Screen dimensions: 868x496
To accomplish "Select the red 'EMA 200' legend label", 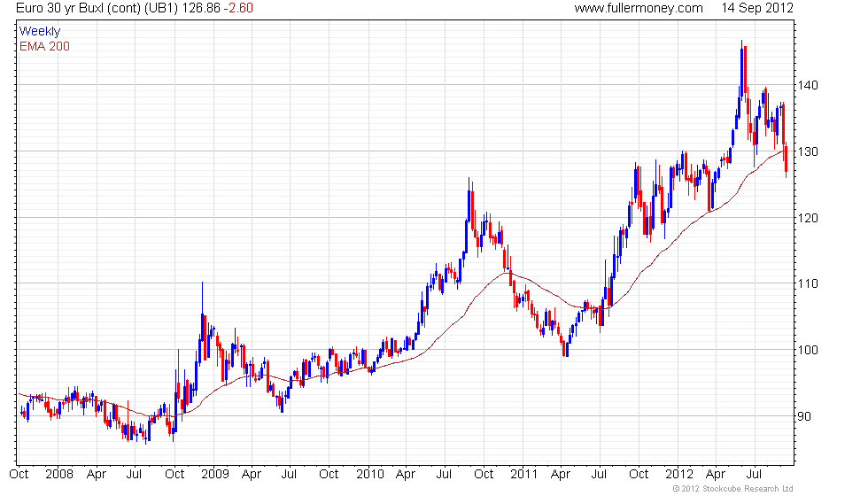I will pyautogui.click(x=44, y=46).
